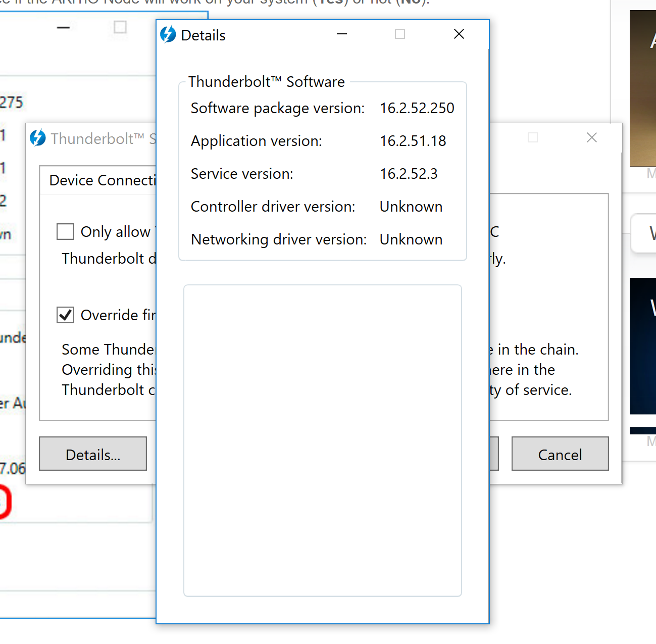Viewport: 656px width, 644px height.
Task: Select the service version value 16.2.52.3
Action: coord(409,174)
